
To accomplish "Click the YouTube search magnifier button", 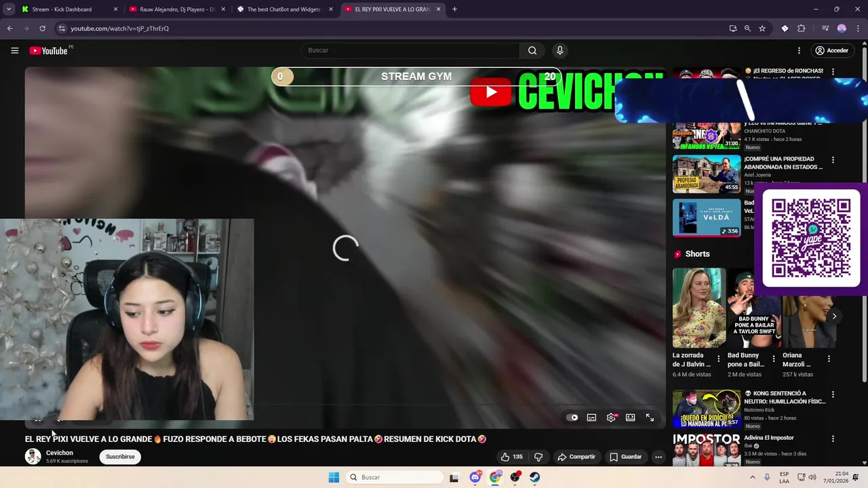I will coord(532,50).
